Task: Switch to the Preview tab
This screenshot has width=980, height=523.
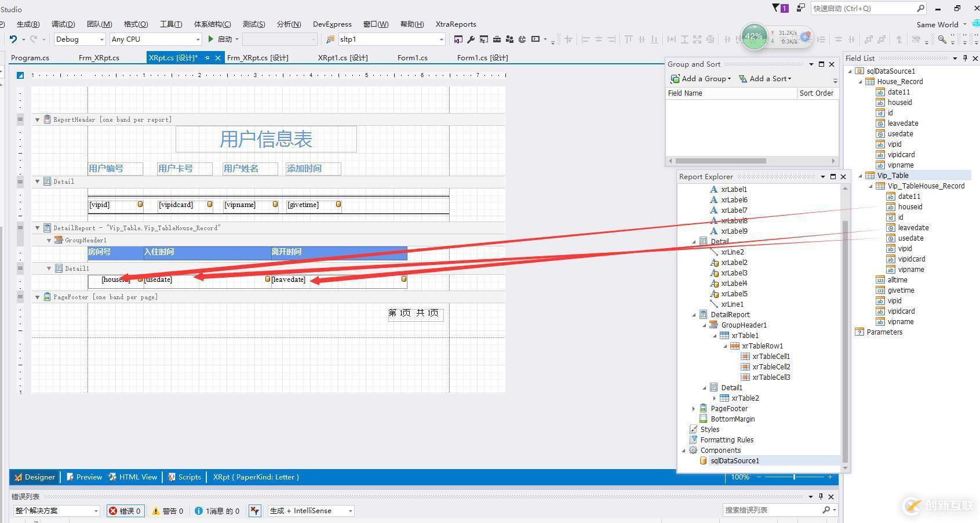Action: click(x=84, y=477)
